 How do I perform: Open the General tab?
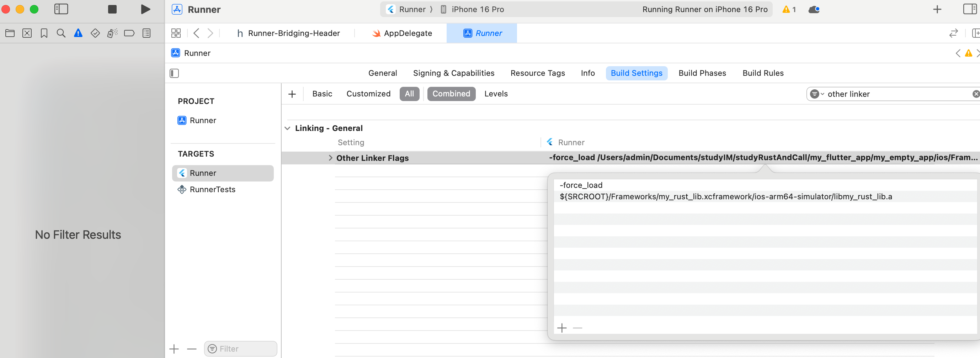[382, 73]
